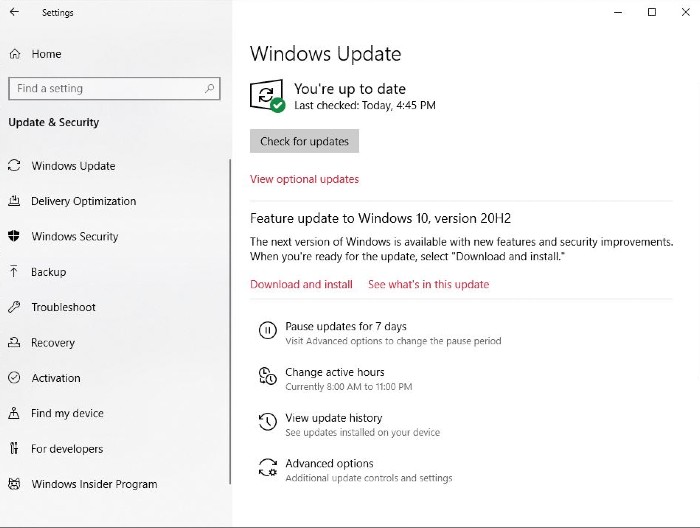This screenshot has height=528, width=700.
Task: Click the Windows Update sync icon in sidebar
Action: pyautogui.click(x=14, y=166)
